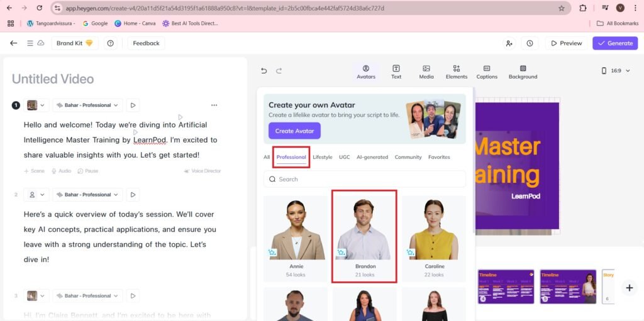The width and height of the screenshot is (644, 321).
Task: Click the Feedback button
Action: click(146, 43)
